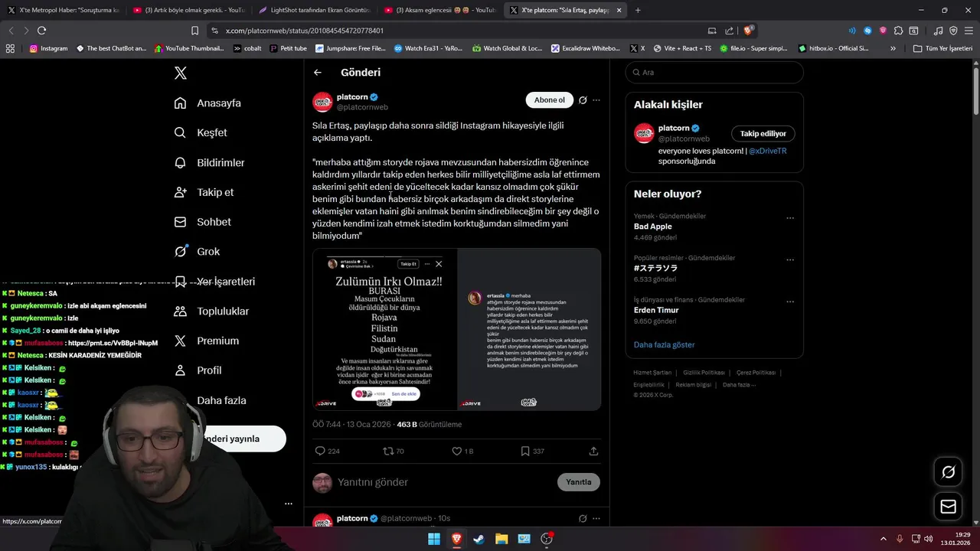The height and width of the screenshot is (551, 980).
Task: Open the more options dots beside Abone ol
Action: (596, 100)
